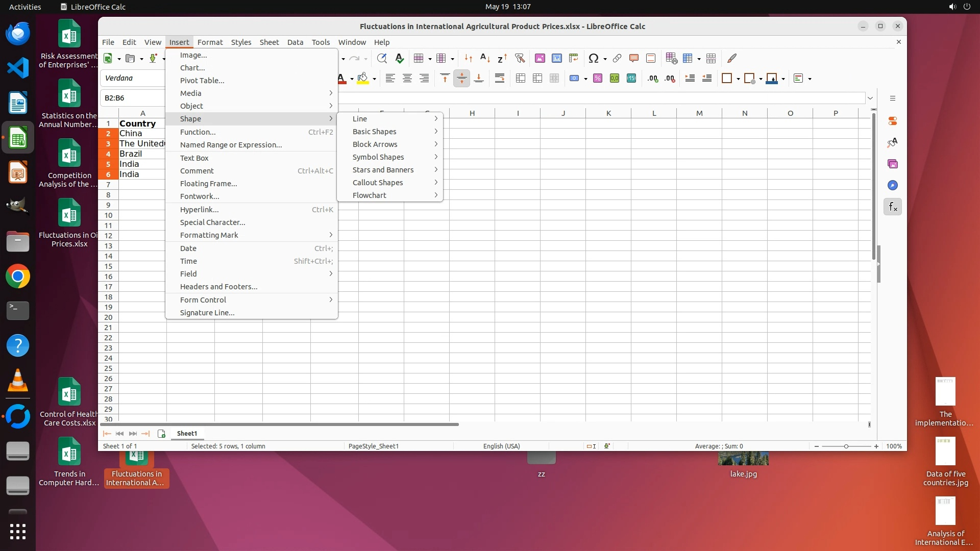Toggle Center Vertically alignment

461,78
